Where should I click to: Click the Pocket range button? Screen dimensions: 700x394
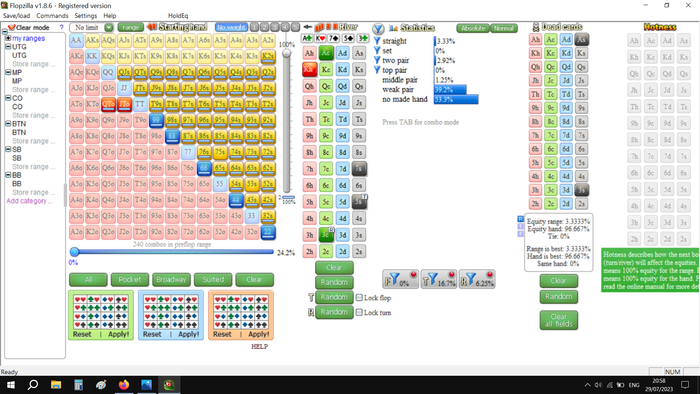coord(130,280)
